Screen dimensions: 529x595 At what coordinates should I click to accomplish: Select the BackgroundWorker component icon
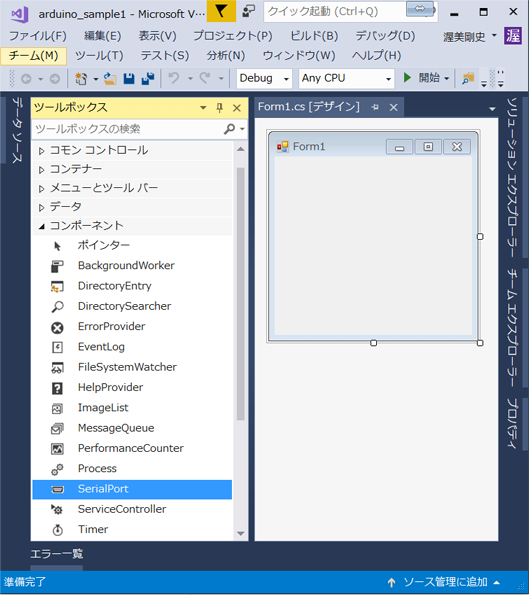tap(57, 266)
